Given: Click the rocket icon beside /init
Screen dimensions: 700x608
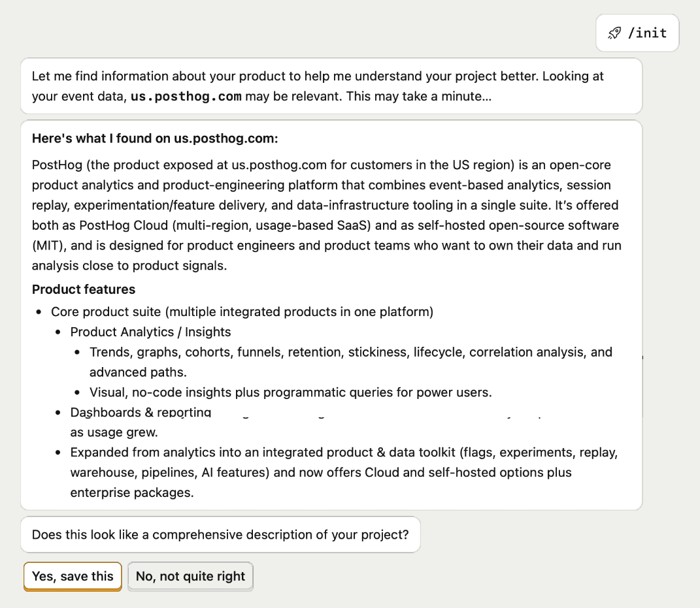Looking at the screenshot, I should coord(614,33).
